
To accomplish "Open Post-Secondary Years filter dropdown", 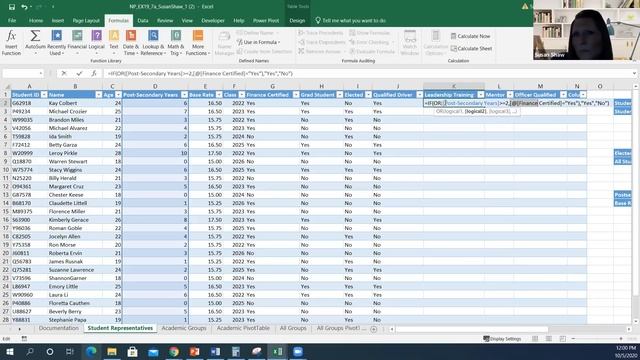I will pyautogui.click(x=184, y=95).
